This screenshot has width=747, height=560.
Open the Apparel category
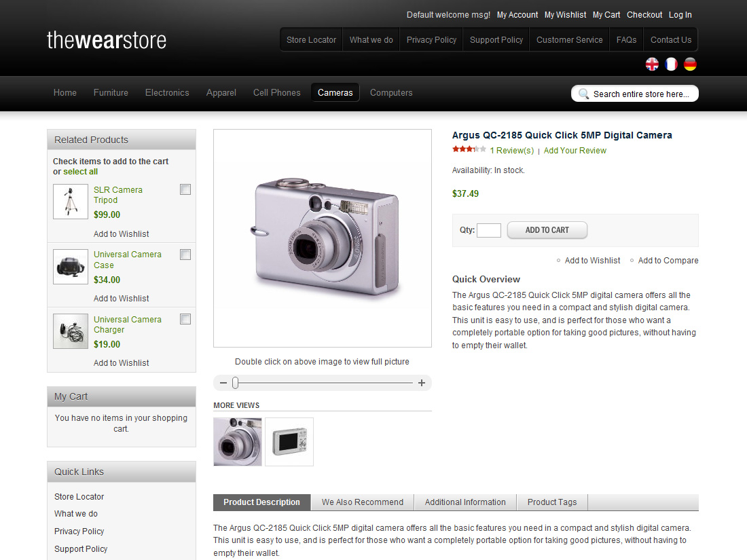tap(221, 93)
